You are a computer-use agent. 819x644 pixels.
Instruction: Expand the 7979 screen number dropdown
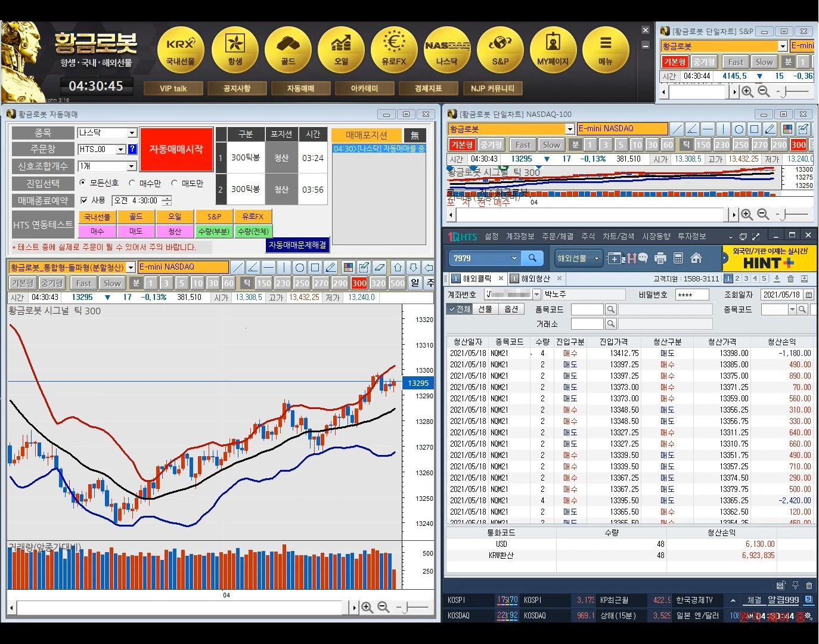coord(514,258)
